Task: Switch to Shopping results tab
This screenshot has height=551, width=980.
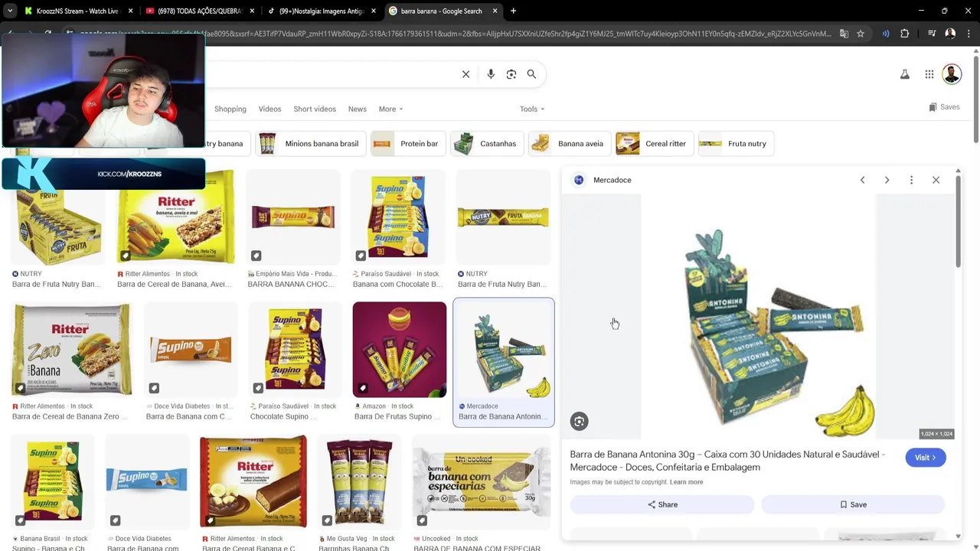Action: 230,109
